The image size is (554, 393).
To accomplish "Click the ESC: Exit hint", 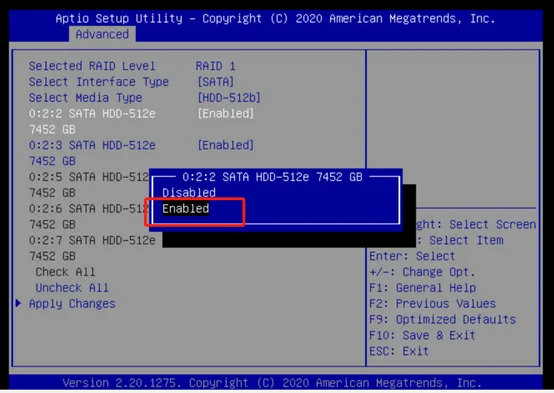I will [399, 351].
